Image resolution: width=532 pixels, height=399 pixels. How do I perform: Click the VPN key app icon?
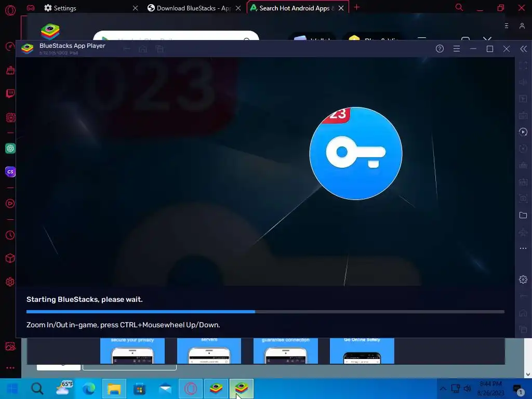tap(355, 153)
